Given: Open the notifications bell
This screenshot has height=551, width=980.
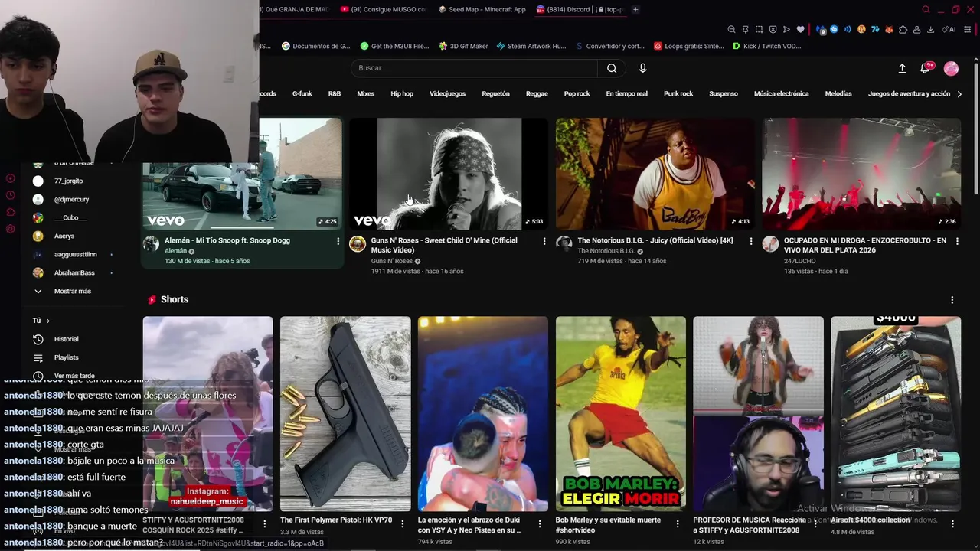Looking at the screenshot, I should pos(926,68).
